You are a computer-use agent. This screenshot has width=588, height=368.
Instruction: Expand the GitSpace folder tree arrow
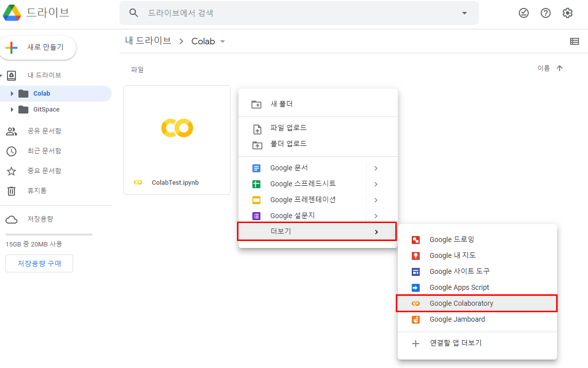pos(11,110)
